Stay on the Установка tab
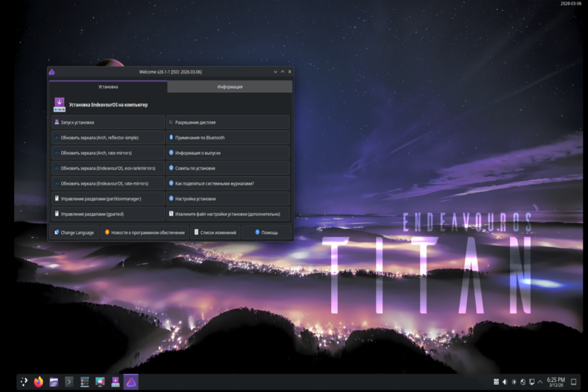 108,86
